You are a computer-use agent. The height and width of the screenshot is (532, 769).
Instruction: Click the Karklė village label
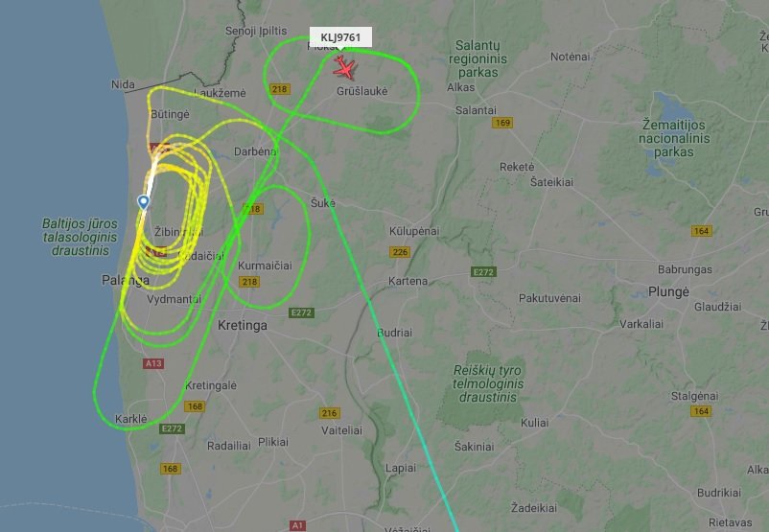pyautogui.click(x=131, y=419)
